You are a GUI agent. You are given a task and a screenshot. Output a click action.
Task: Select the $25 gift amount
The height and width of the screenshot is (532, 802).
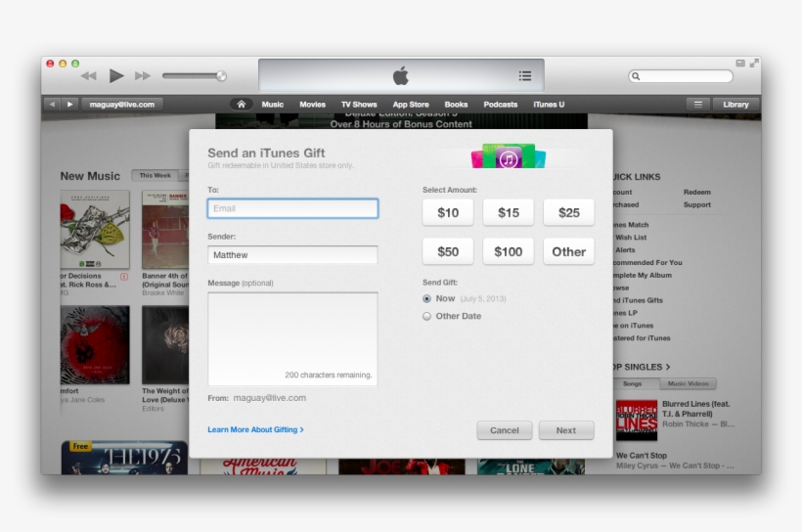(569, 213)
